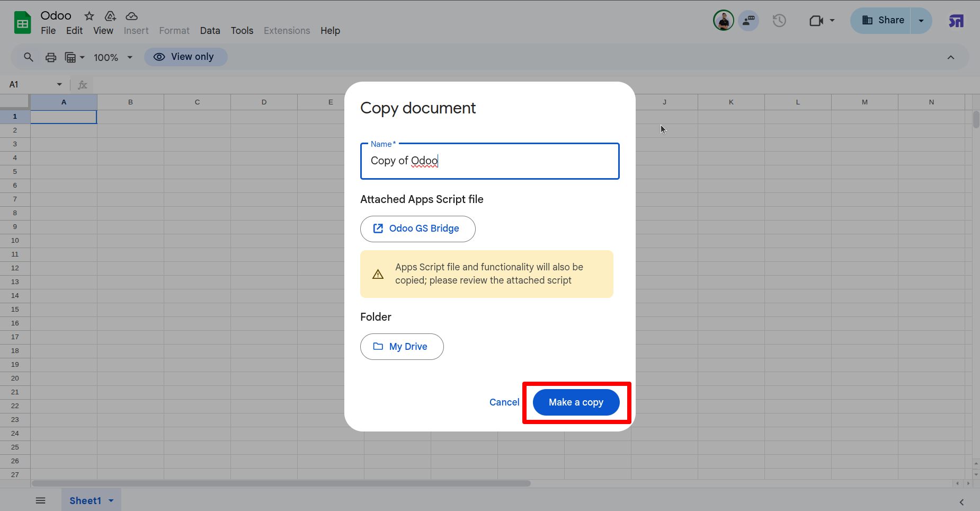980x511 pixels.
Task: Open version history clock icon
Action: 779,21
